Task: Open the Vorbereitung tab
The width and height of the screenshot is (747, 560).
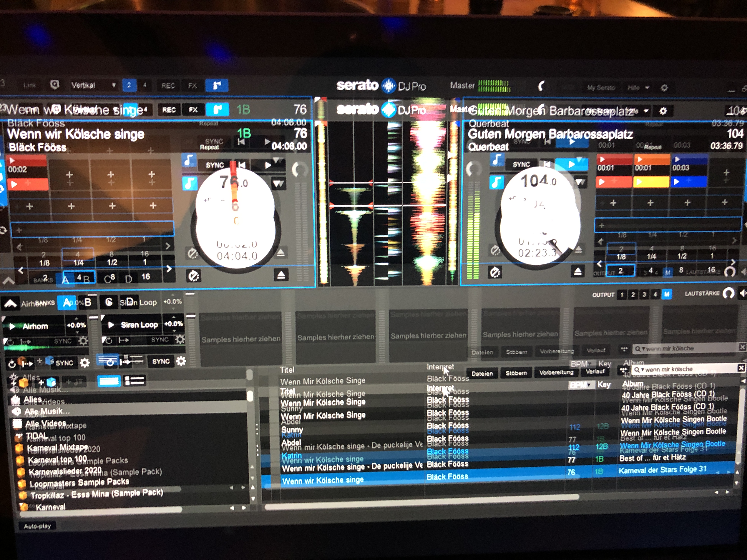Action: [x=556, y=372]
